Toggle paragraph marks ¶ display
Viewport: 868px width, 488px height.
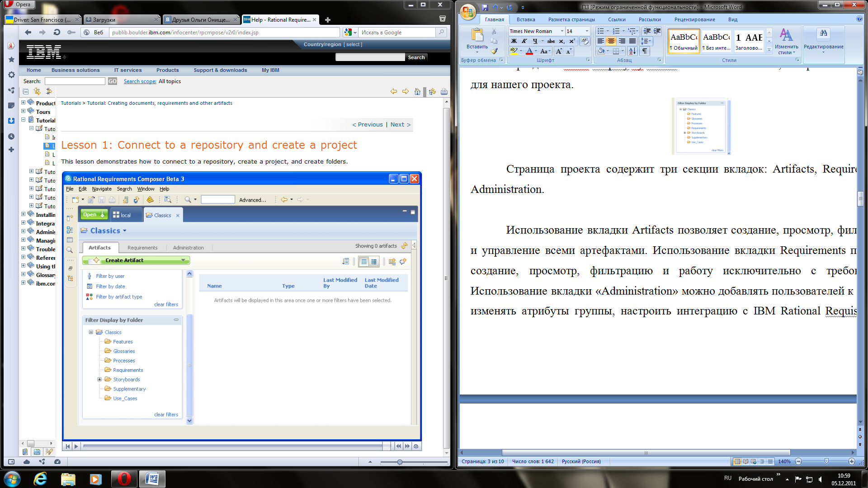(x=645, y=51)
